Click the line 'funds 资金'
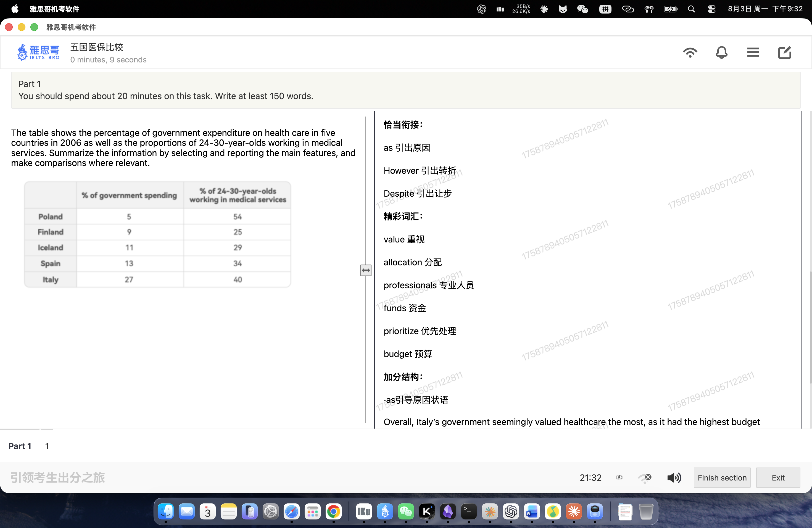 pyautogui.click(x=405, y=308)
